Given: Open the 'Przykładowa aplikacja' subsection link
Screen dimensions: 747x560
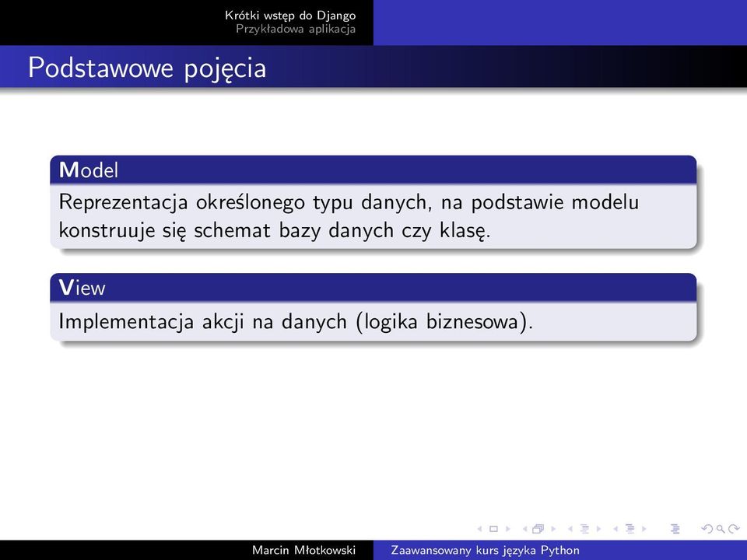Looking at the screenshot, I should (x=296, y=29).
